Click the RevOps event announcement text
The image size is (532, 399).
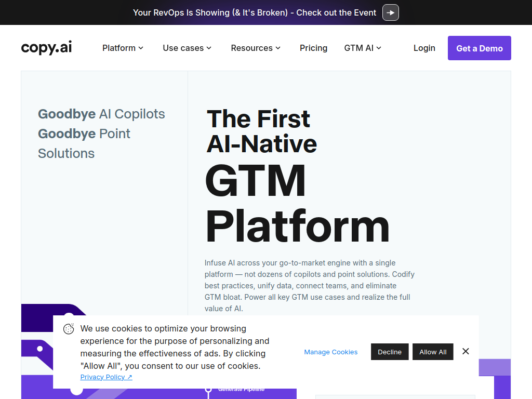coord(255,12)
